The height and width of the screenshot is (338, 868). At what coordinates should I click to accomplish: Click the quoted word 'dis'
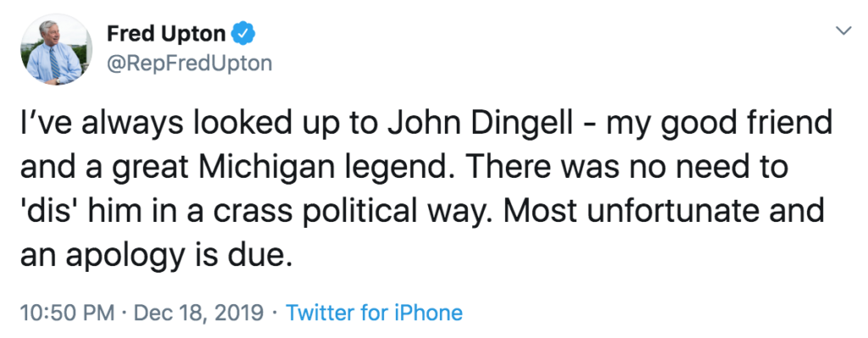point(50,211)
